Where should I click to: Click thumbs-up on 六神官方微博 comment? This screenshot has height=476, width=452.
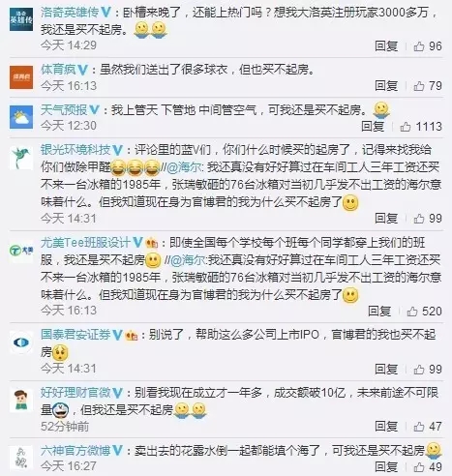point(419,466)
